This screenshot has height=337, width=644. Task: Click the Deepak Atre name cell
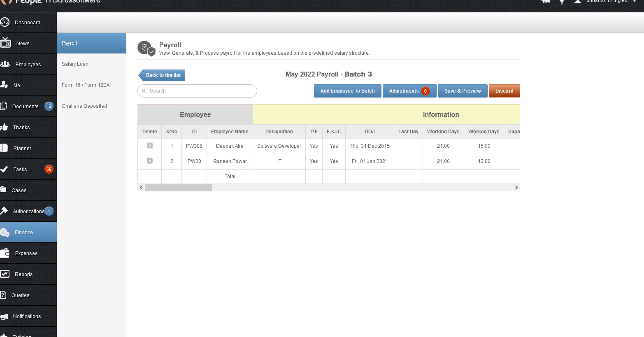click(x=230, y=146)
